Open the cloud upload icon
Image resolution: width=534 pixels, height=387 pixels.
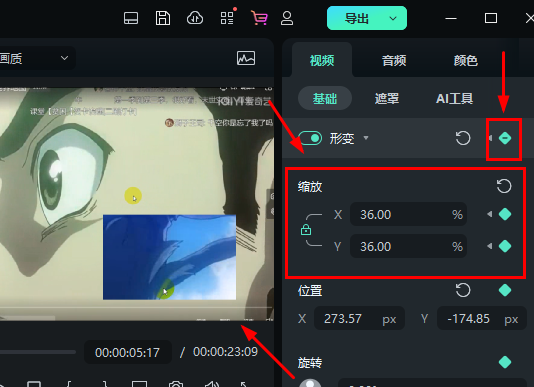[x=195, y=18]
